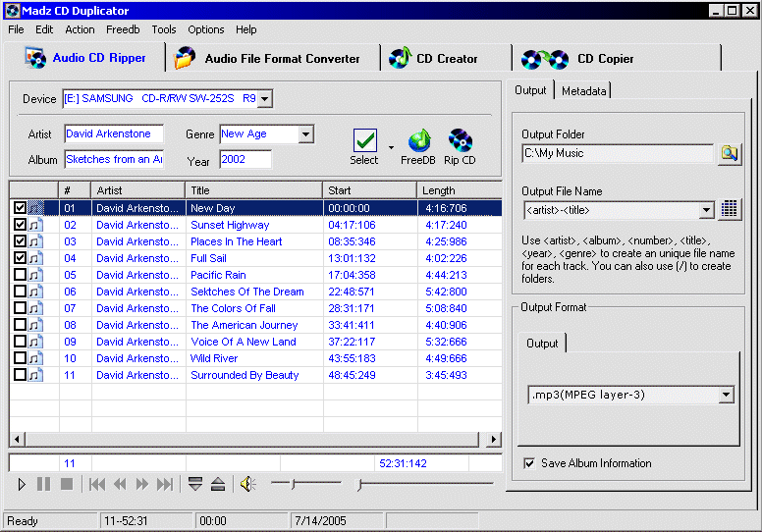Click the Play button in the player bar
The image size is (762, 532).
(x=22, y=484)
